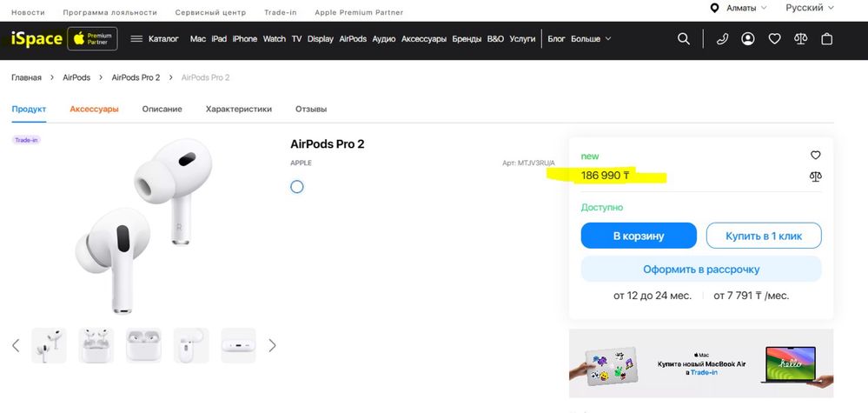This screenshot has height=413, width=868.
Task: Open the Apple Premium Partner top link
Action: 359,12
